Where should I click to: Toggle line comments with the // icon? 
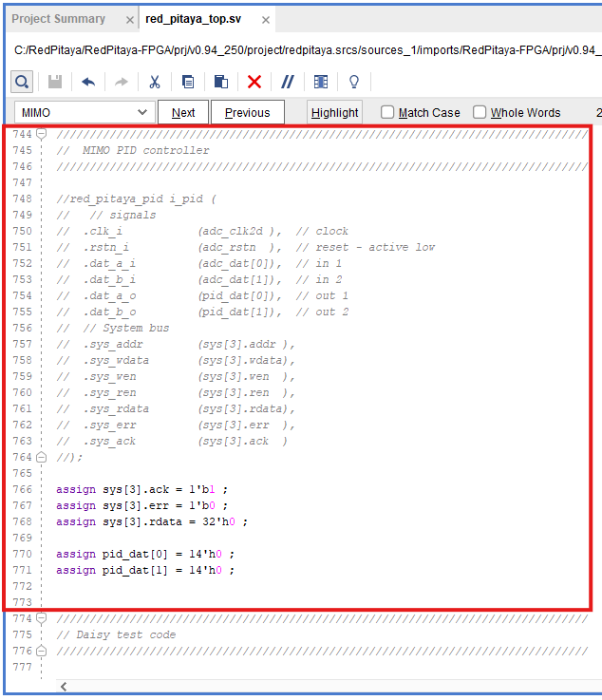(x=288, y=82)
